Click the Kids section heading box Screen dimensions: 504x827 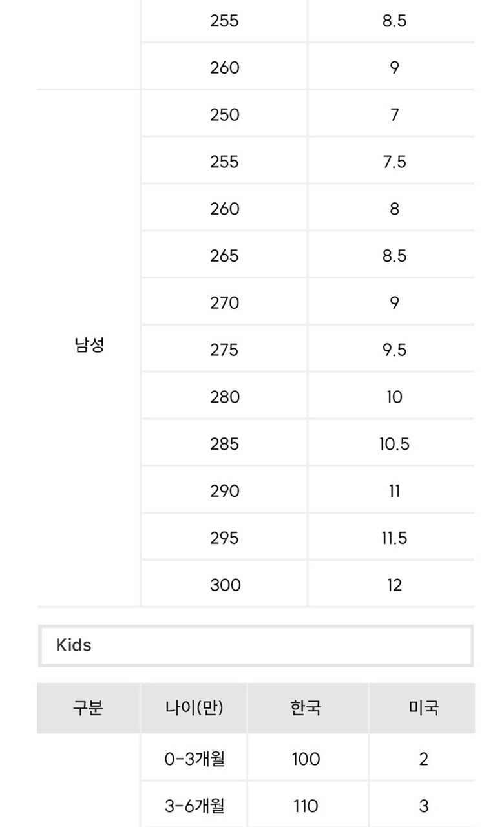[256, 645]
